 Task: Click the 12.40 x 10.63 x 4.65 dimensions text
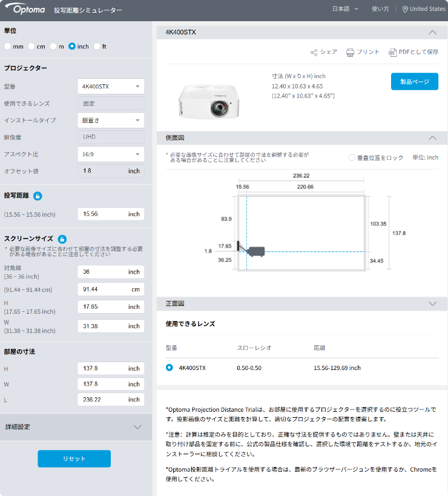pyautogui.click(x=297, y=87)
